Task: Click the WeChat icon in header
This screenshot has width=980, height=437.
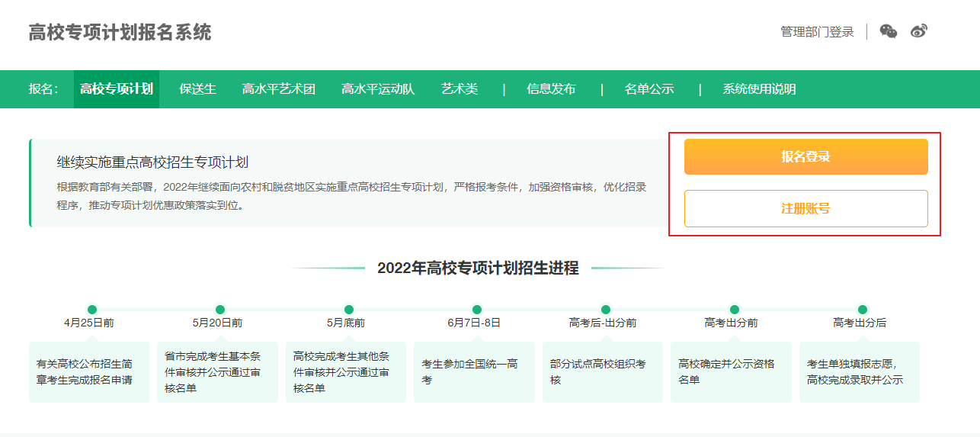Action: [889, 31]
